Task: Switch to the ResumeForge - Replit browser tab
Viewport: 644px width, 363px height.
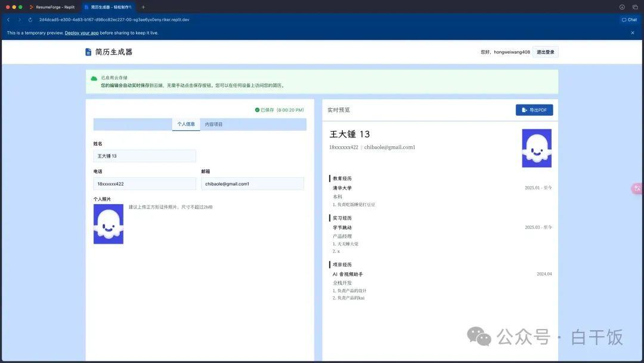Action: 52,7
